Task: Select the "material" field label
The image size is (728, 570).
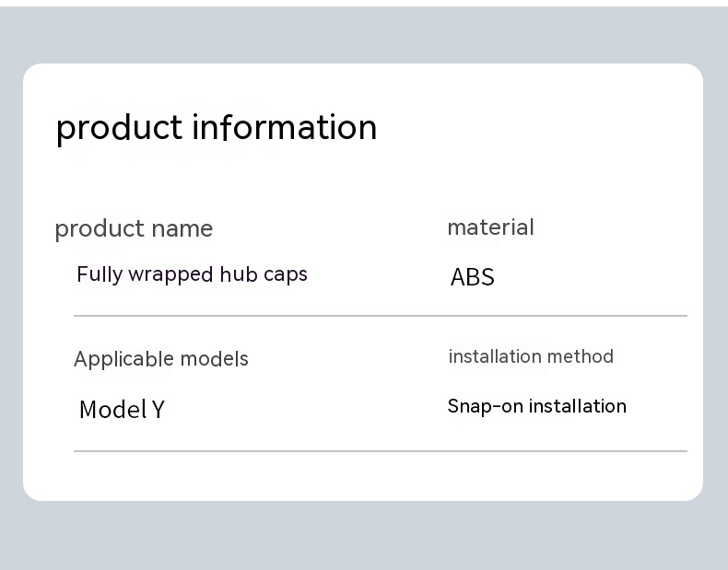Action: [x=490, y=227]
